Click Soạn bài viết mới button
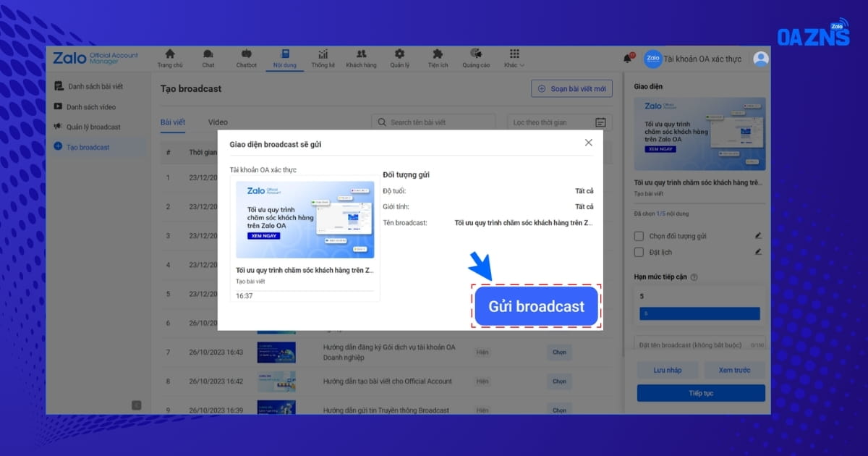 (571, 88)
